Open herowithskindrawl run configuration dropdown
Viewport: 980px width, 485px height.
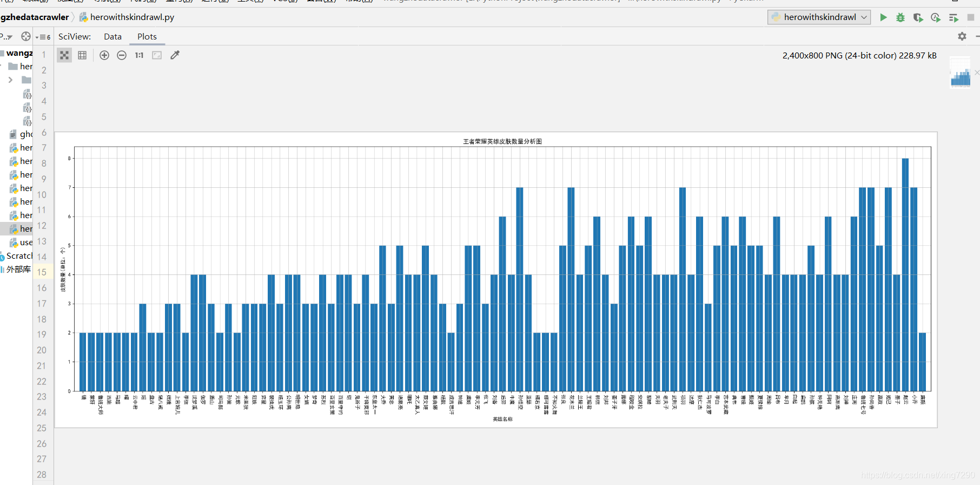[x=819, y=17]
